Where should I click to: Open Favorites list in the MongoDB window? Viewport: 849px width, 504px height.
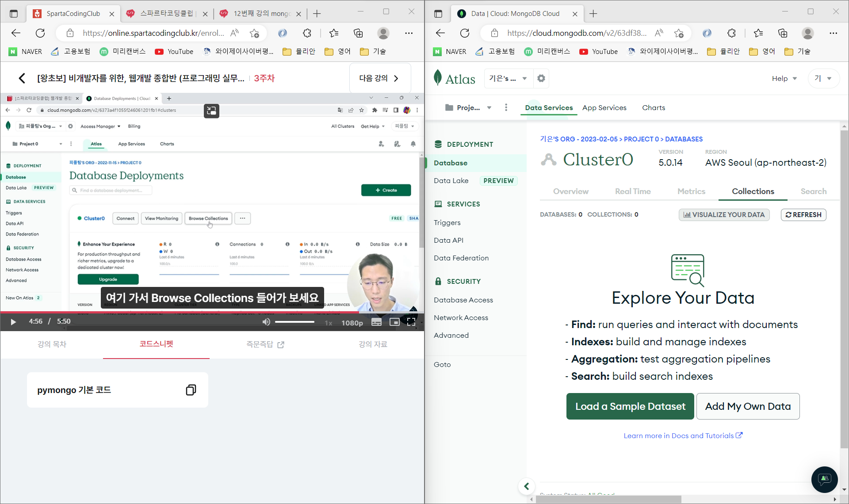[x=758, y=33]
